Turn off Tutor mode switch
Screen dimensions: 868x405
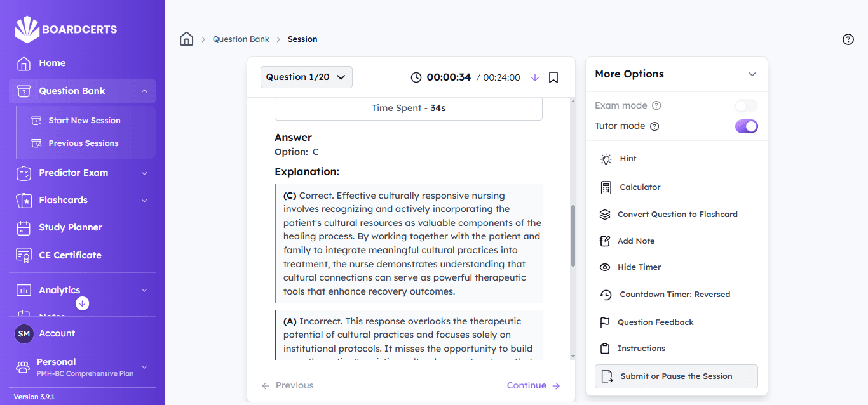point(746,126)
